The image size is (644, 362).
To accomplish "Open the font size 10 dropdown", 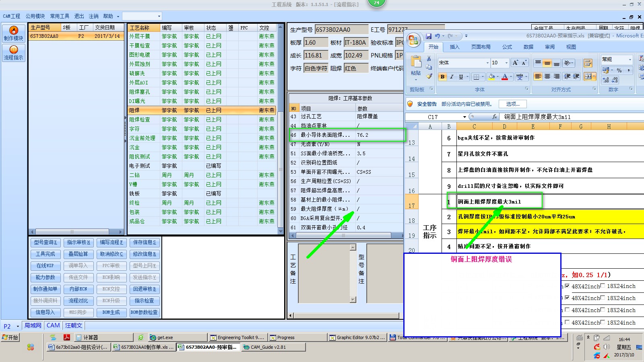I will [x=506, y=63].
